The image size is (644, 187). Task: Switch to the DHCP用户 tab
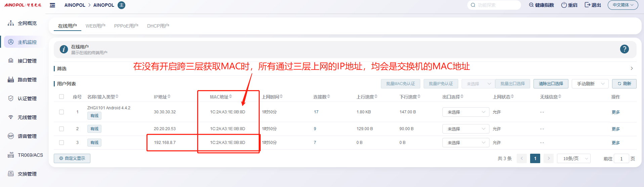pyautogui.click(x=158, y=26)
